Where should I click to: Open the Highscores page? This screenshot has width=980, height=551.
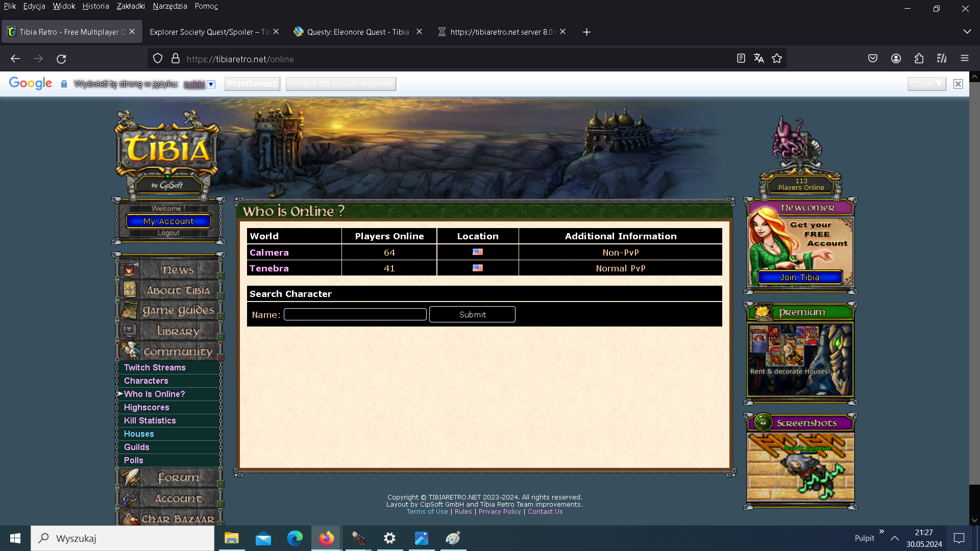pyautogui.click(x=146, y=407)
